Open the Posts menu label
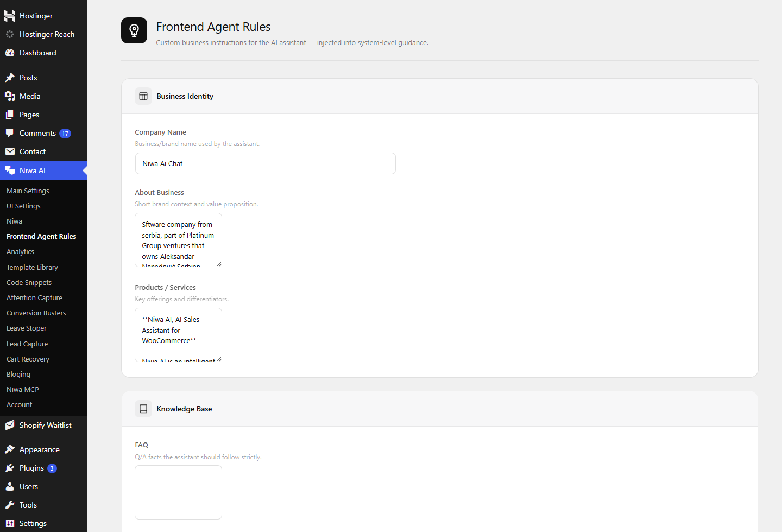This screenshot has height=532, width=782. tap(28, 78)
